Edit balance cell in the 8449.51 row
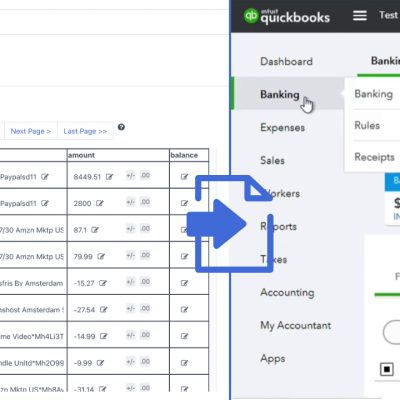Viewport: 400px width, 400px height. point(184,177)
